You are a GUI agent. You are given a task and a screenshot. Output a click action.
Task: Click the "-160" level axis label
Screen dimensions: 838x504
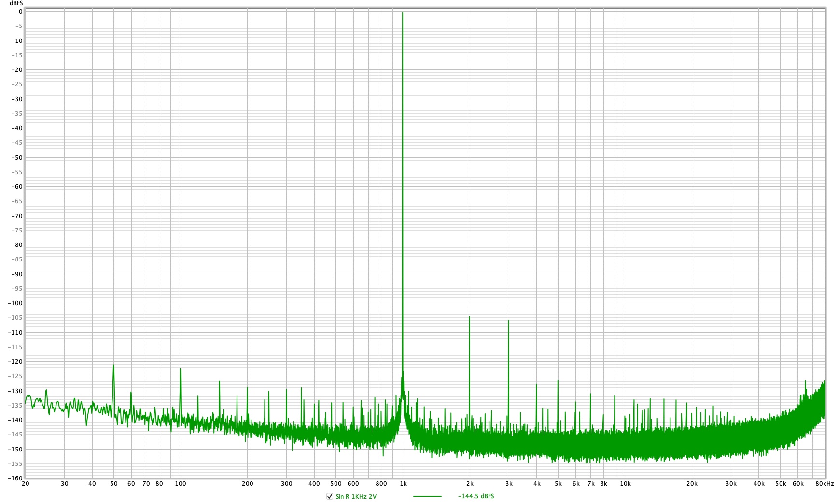16,478
